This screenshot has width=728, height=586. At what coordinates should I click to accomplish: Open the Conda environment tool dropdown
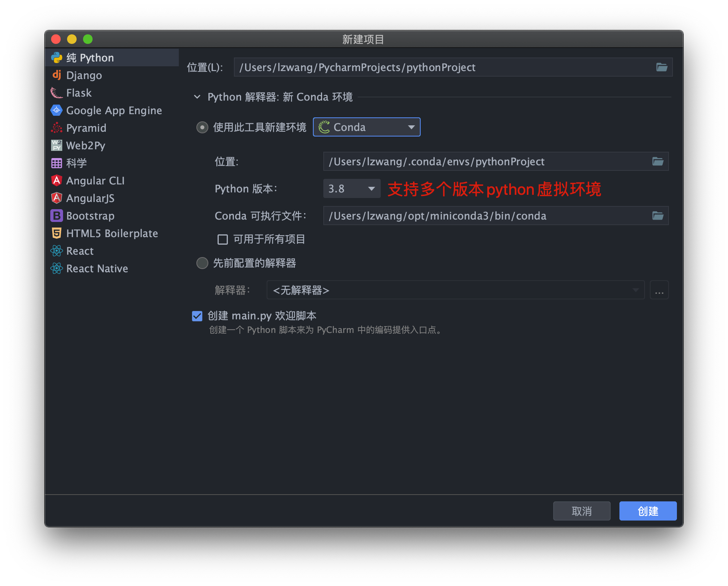click(367, 127)
